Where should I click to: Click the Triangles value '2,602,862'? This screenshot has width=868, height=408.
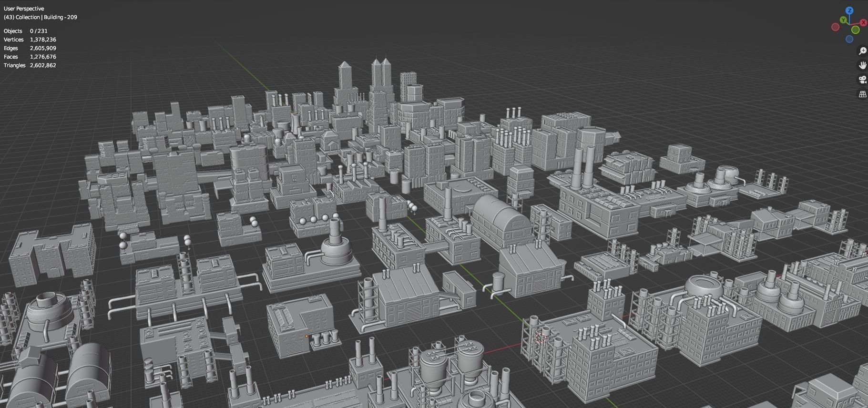[x=43, y=65]
